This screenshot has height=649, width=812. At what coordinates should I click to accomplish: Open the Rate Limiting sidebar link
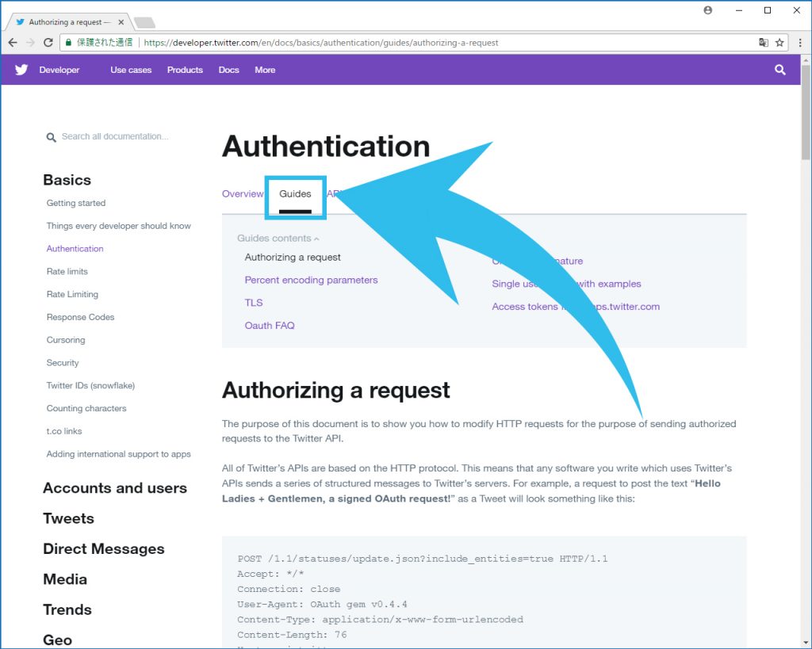72,294
